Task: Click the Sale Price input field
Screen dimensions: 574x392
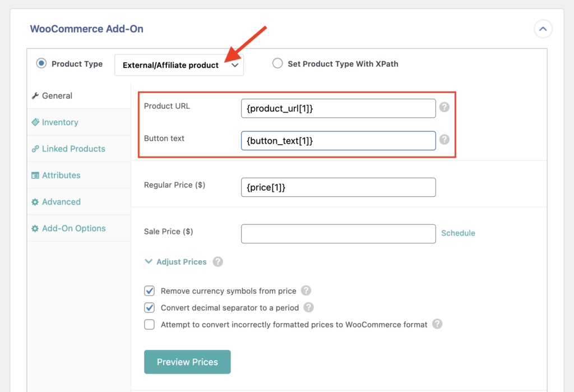Action: click(338, 233)
